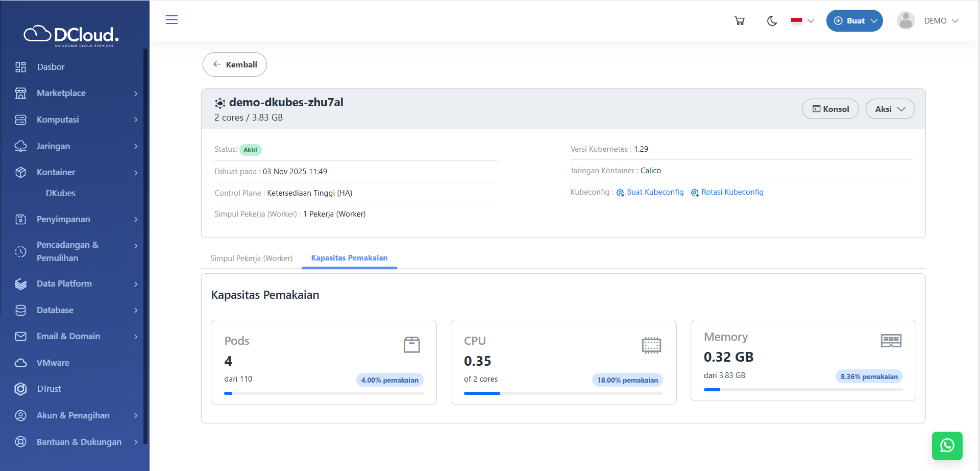980x471 pixels.
Task: Click the CPU usage progress bar
Action: tap(563, 393)
